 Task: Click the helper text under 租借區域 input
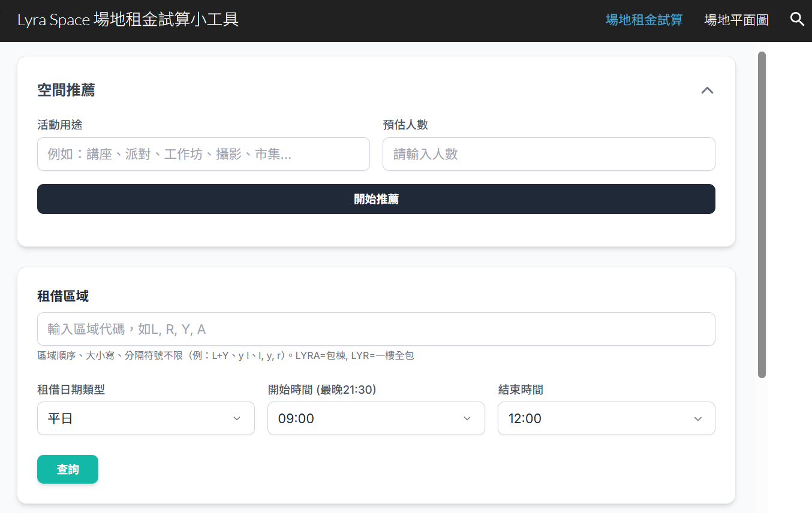coord(225,356)
